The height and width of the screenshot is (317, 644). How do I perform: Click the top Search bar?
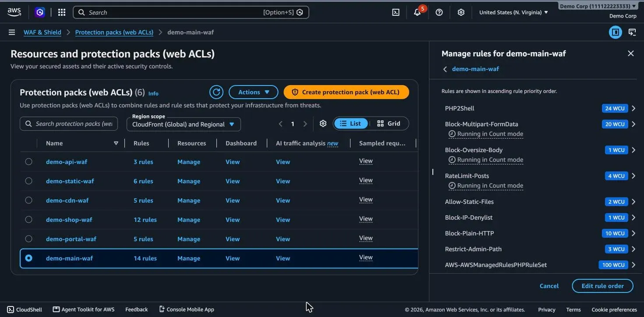(191, 12)
